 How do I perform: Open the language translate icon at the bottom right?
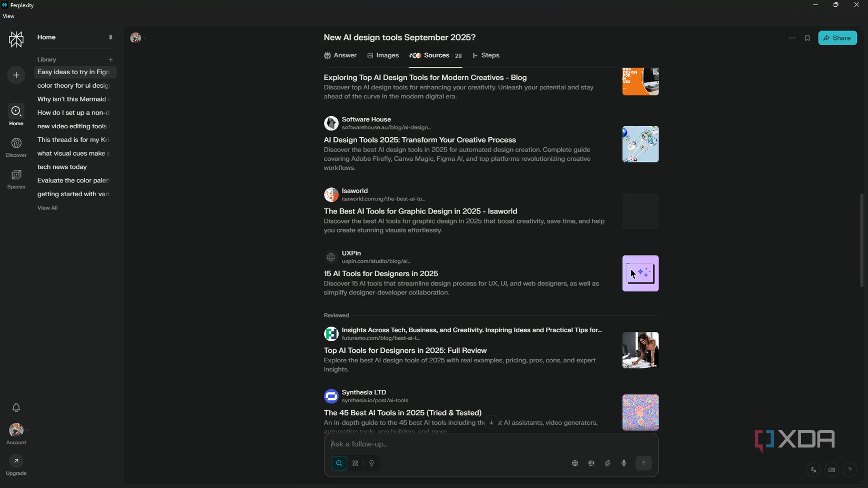click(813, 470)
